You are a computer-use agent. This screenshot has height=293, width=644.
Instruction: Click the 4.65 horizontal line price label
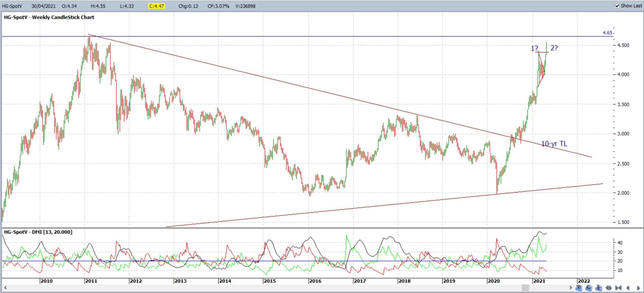(x=607, y=33)
